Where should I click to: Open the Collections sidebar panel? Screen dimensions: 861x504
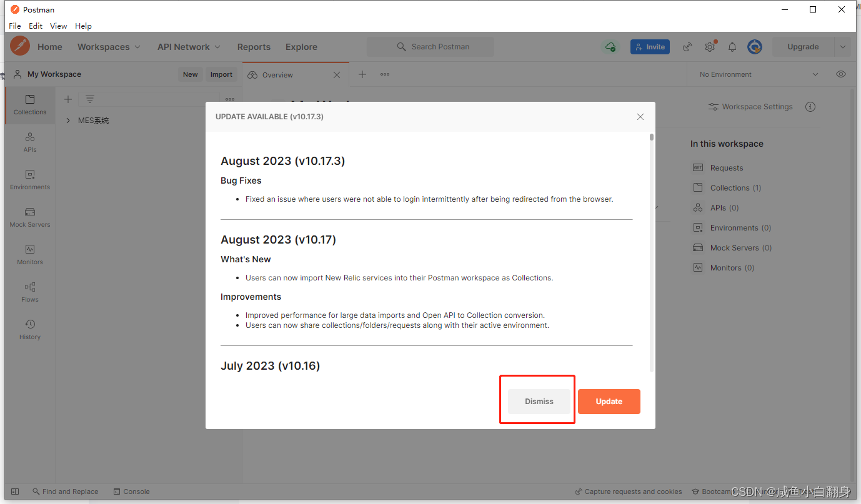[x=30, y=105]
